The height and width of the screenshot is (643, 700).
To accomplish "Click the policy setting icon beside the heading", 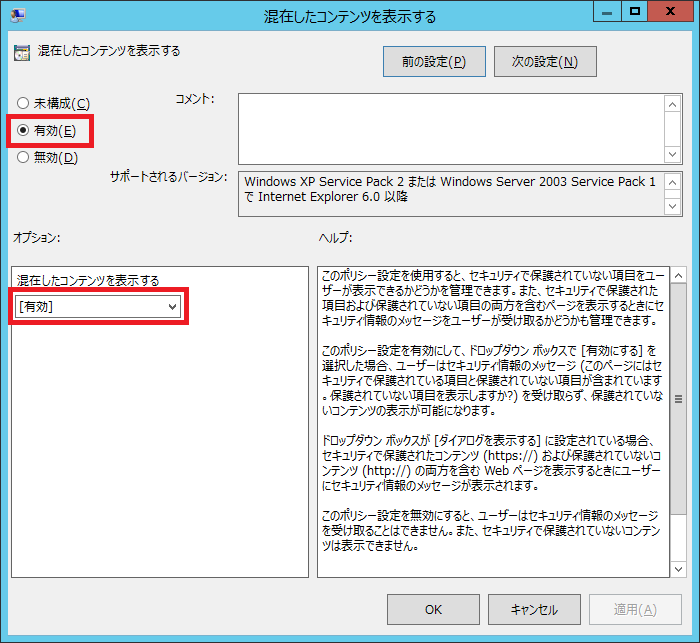I will coord(22,53).
